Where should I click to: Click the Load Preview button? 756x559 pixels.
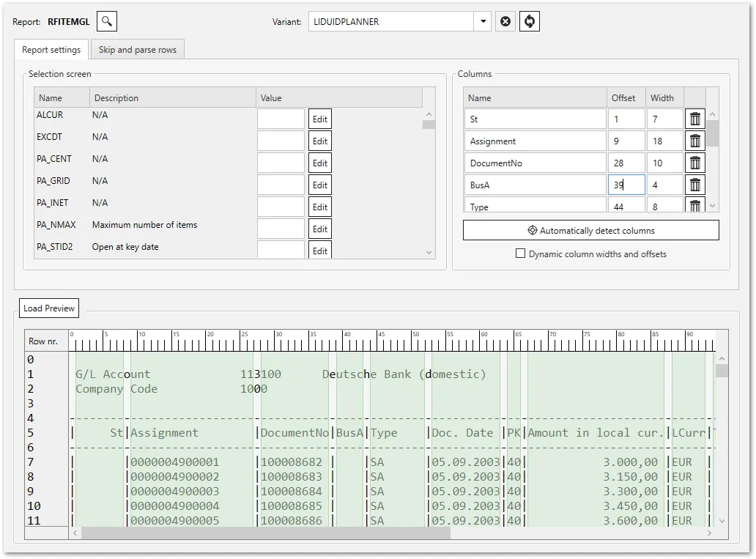click(48, 308)
